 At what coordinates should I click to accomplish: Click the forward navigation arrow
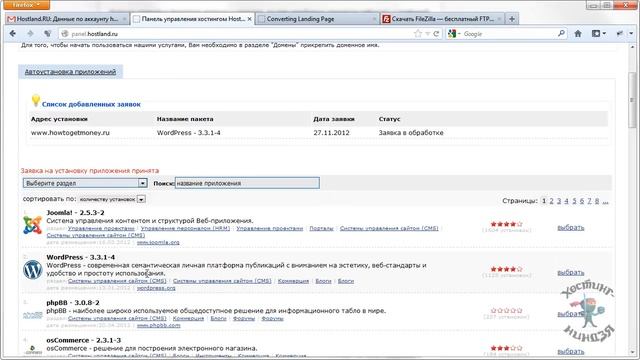(x=31, y=33)
